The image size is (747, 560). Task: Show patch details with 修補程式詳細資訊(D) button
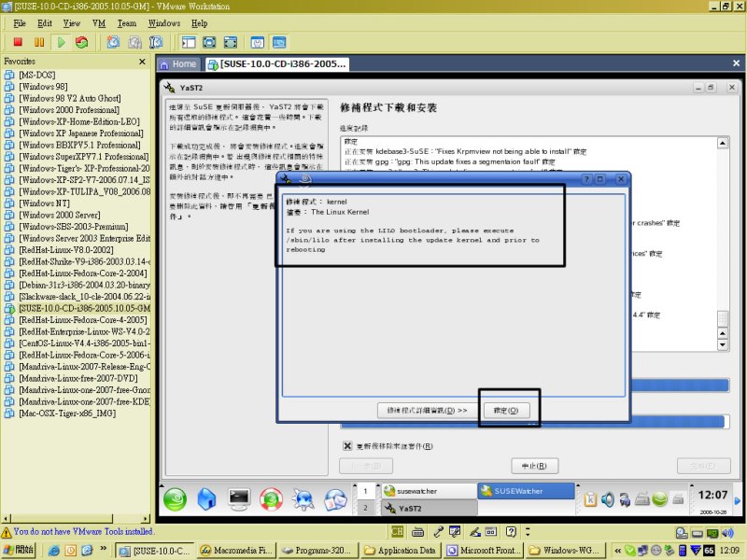(427, 410)
